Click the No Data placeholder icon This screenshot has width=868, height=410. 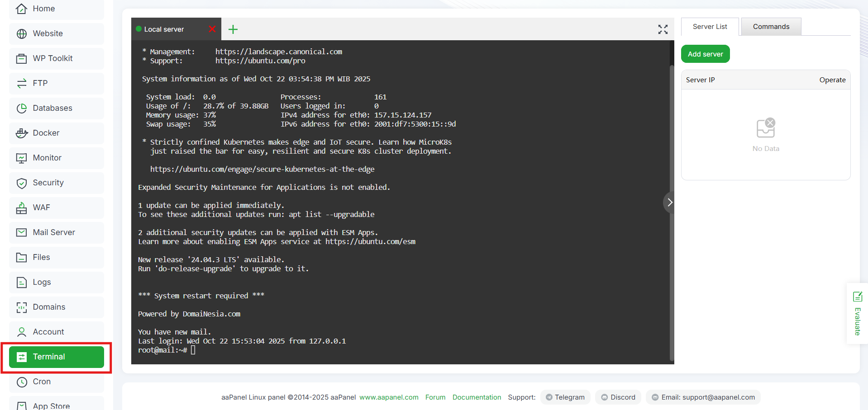point(766,128)
